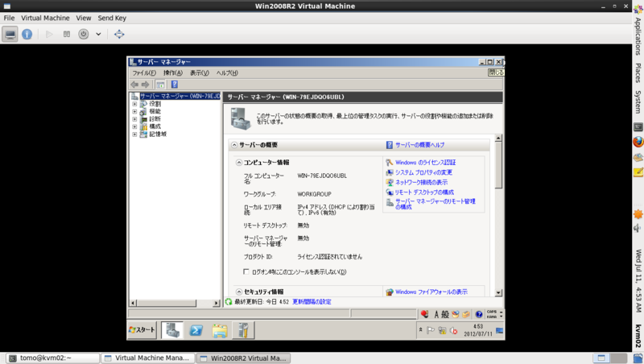Check ログオン時にこのコンソールを表示しない checkbox
This screenshot has width=644, height=364.
[x=246, y=271]
